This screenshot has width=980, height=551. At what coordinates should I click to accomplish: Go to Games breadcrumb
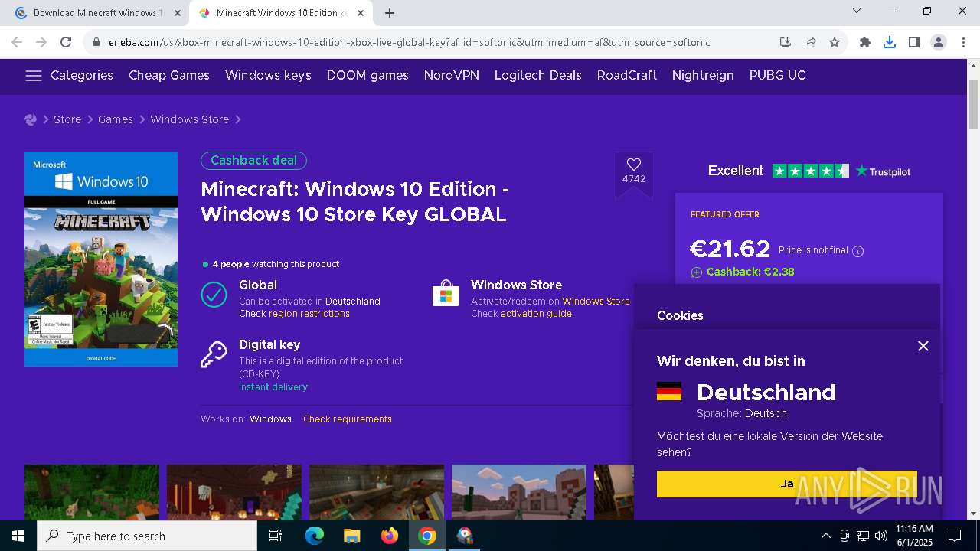(116, 119)
